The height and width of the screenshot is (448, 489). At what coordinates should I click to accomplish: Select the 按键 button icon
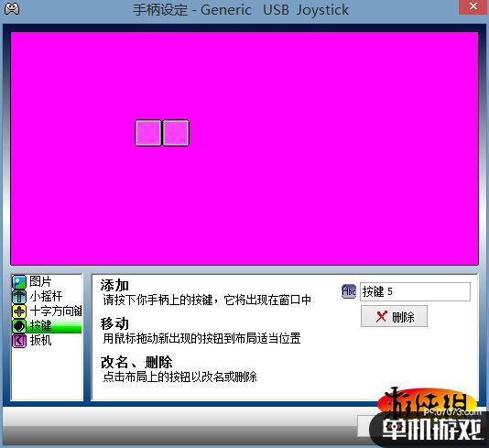(18, 326)
